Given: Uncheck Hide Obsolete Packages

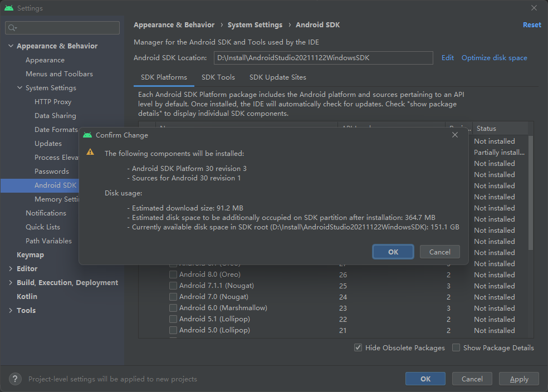Looking at the screenshot, I should [358, 347].
